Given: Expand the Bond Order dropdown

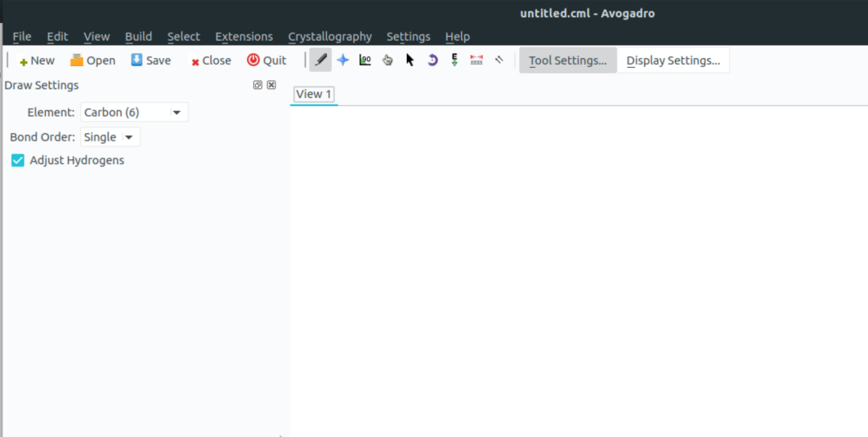Looking at the screenshot, I should (110, 137).
